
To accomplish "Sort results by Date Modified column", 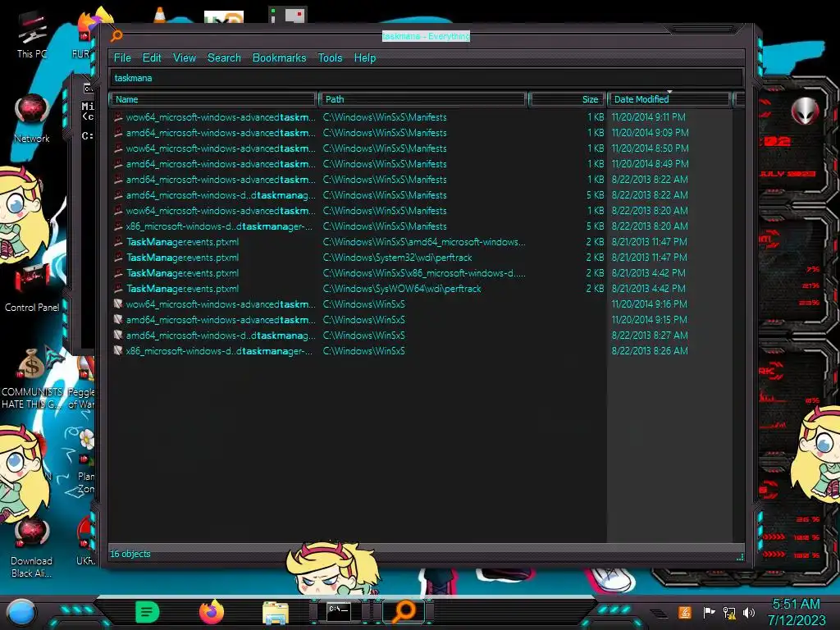I will (669, 99).
